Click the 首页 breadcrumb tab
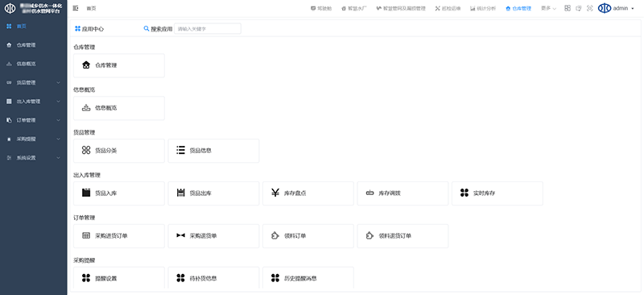 (92, 8)
